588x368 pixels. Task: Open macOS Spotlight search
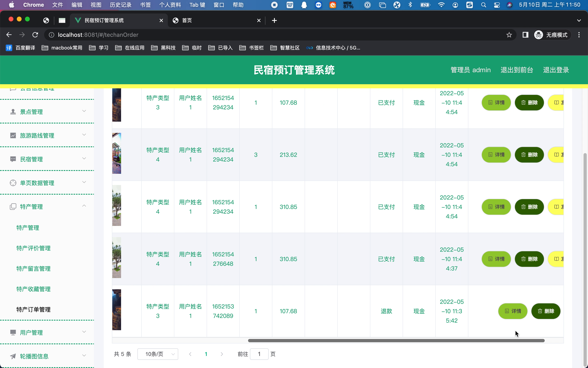(x=483, y=5)
